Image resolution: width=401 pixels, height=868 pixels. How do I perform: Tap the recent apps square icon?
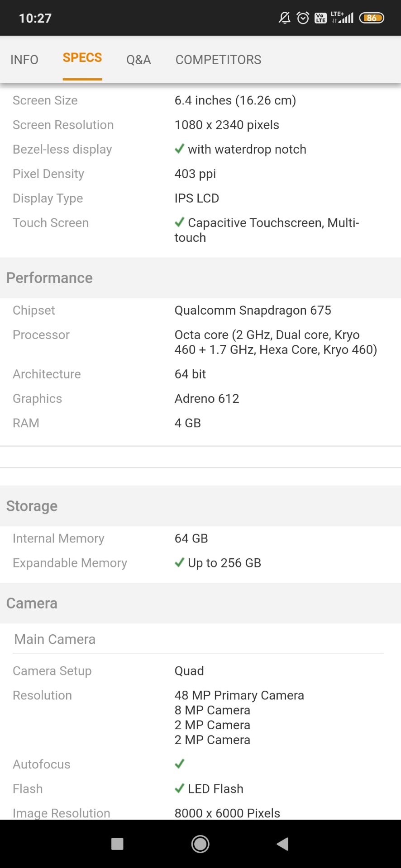117,844
